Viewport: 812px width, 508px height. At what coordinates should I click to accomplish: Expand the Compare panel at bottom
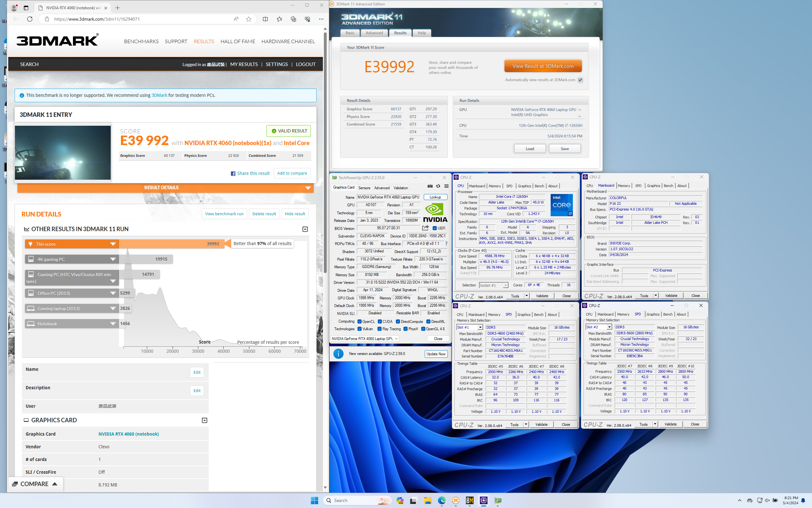coord(35,484)
